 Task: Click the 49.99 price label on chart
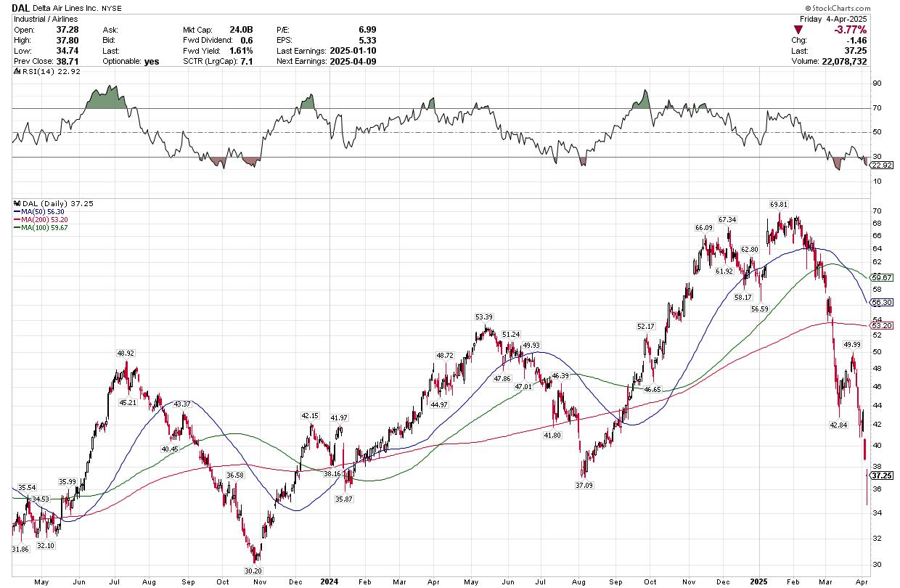(x=853, y=344)
